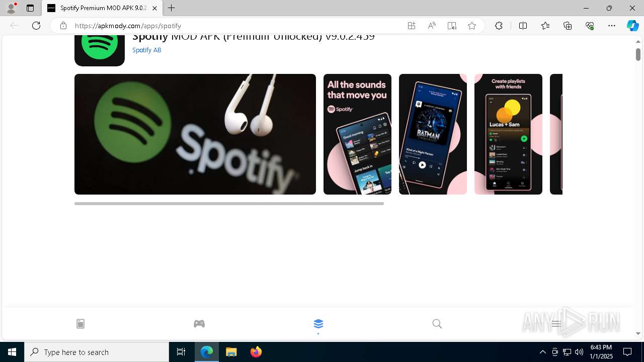Launch Firefox from the taskbar
This screenshot has width=644, height=362.
click(x=256, y=352)
